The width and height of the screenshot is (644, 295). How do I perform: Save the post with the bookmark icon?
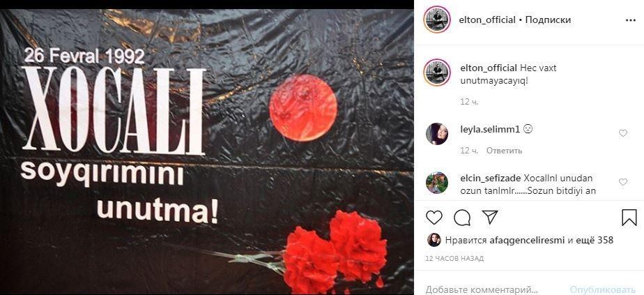point(629,218)
